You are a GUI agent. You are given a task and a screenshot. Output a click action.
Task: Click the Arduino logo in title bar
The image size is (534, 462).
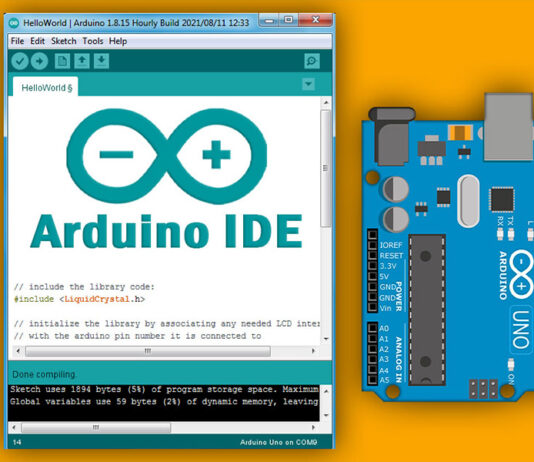pos(14,23)
